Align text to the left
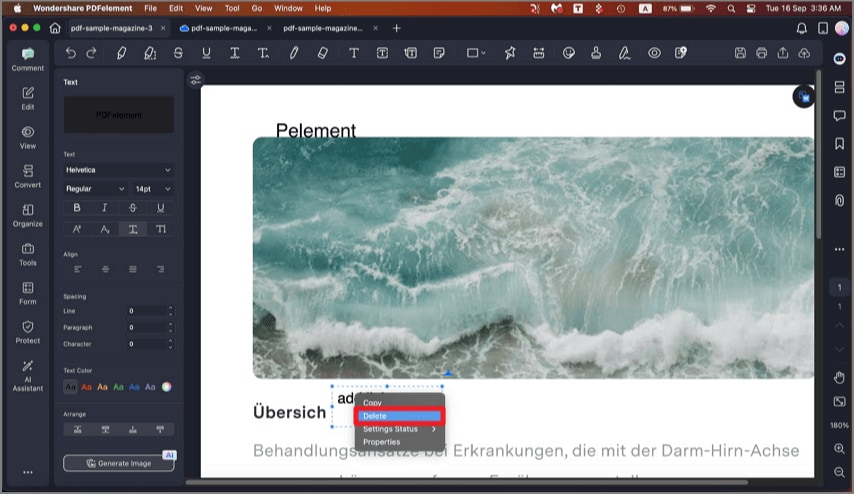The image size is (854, 494). (78, 269)
